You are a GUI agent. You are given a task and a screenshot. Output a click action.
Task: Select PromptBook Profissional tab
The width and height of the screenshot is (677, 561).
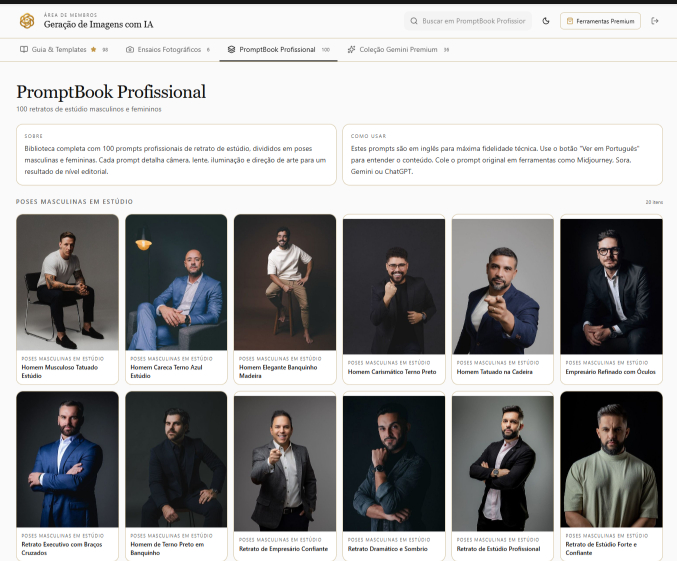tap(277, 50)
